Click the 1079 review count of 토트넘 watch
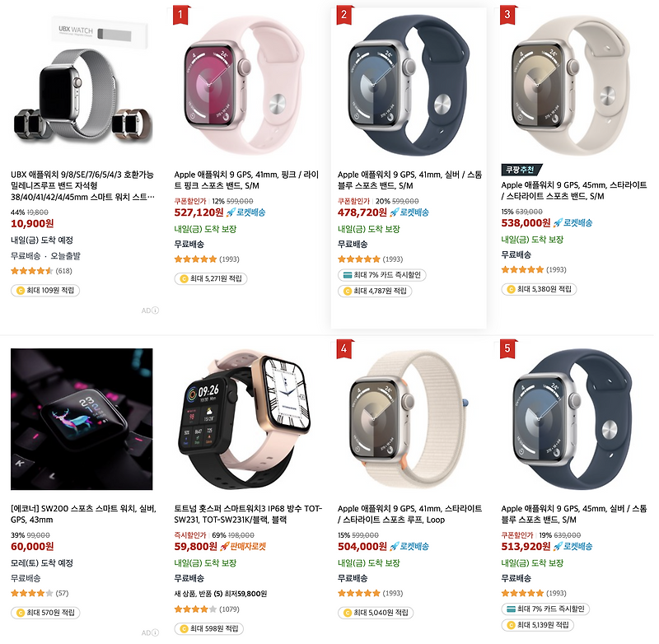 pos(229,609)
